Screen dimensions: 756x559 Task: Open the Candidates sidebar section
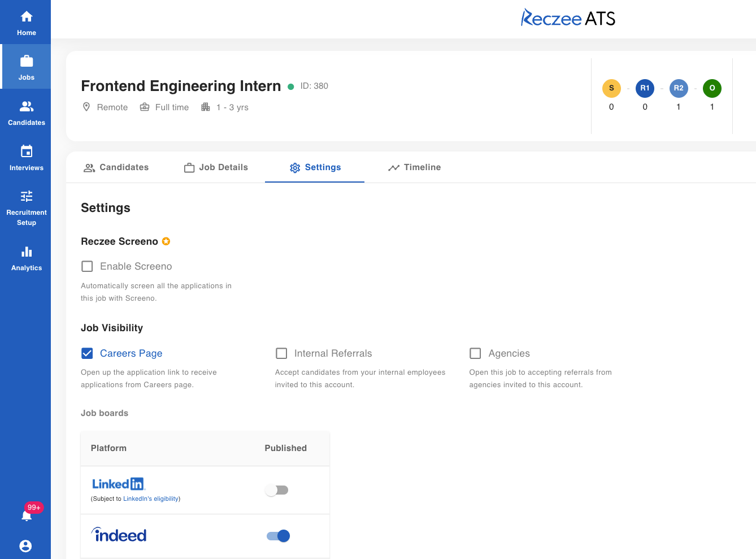click(x=26, y=113)
